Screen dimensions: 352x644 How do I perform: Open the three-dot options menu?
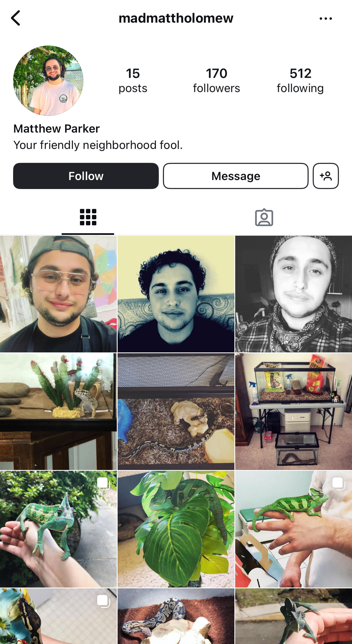326,19
